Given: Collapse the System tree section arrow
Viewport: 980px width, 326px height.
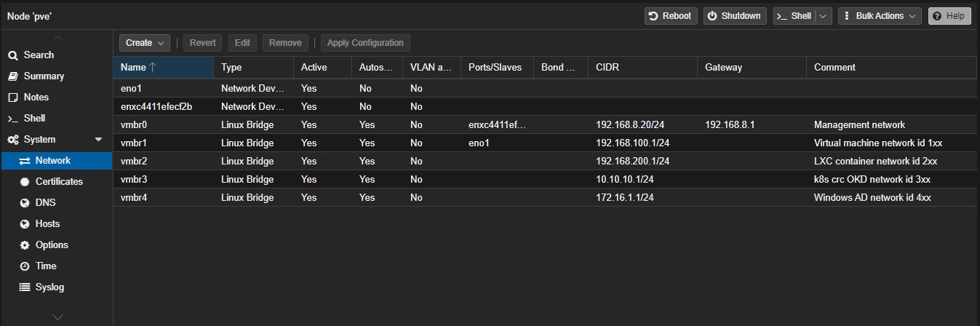Looking at the screenshot, I should click(99, 140).
